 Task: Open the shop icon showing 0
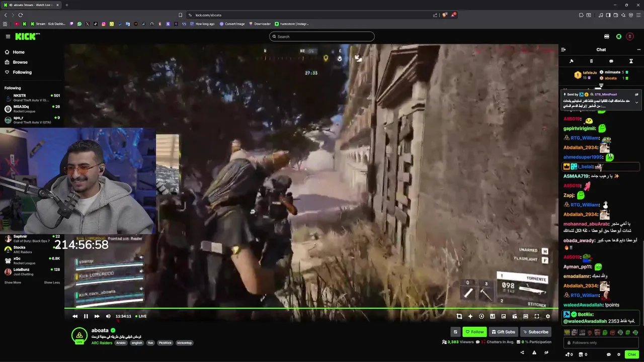[x=583, y=354]
